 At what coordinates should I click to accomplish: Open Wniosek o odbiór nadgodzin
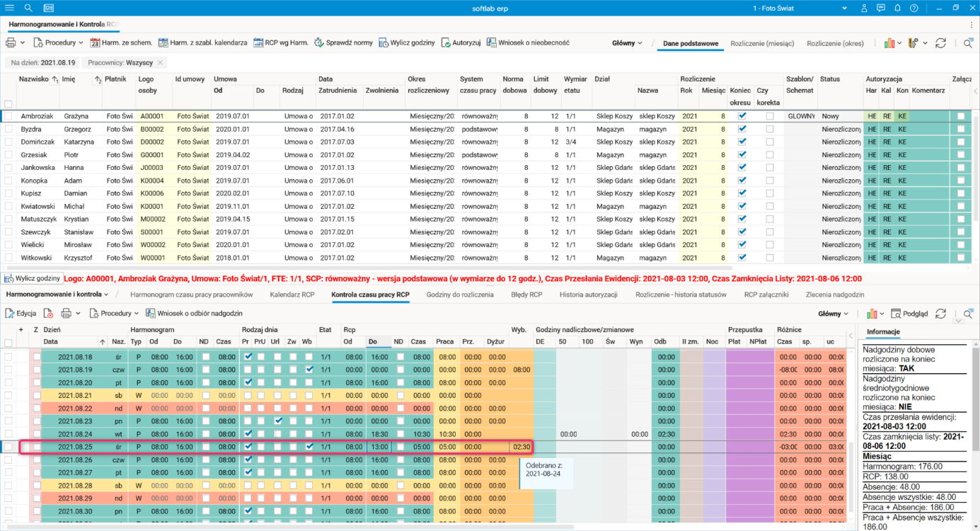click(194, 313)
